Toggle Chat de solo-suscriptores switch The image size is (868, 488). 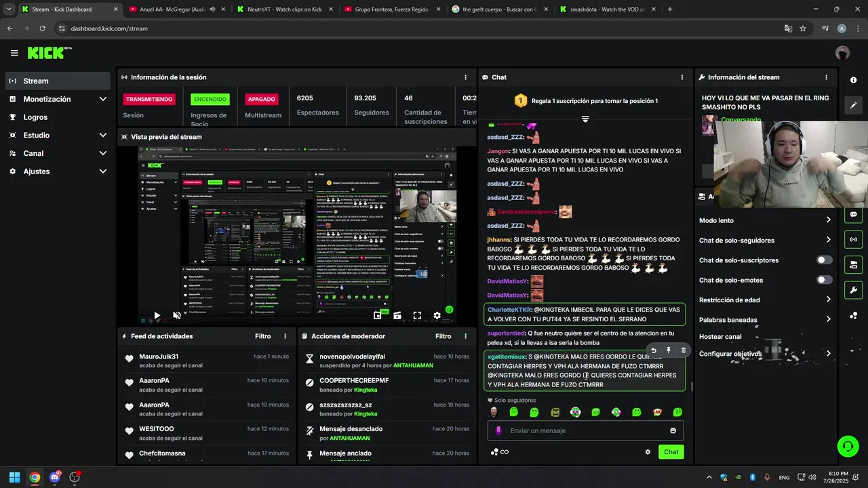point(824,260)
